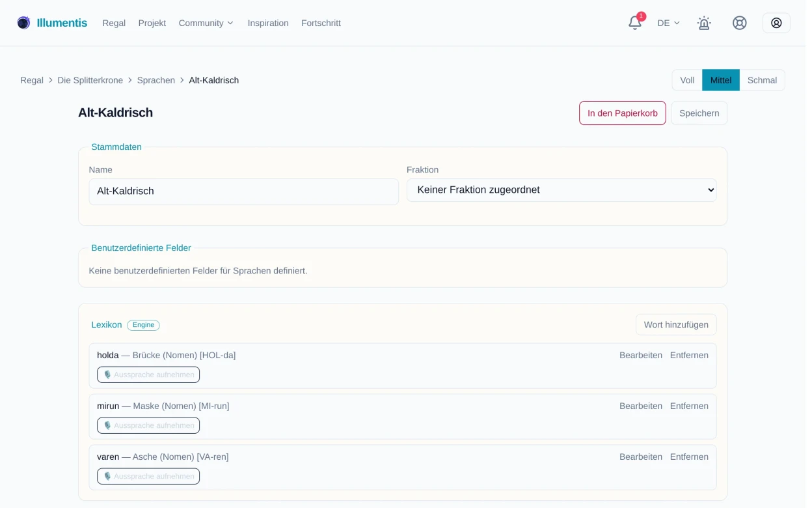This screenshot has width=812, height=508.
Task: Click the Engine badge next to Lexikon
Action: pyautogui.click(x=143, y=325)
